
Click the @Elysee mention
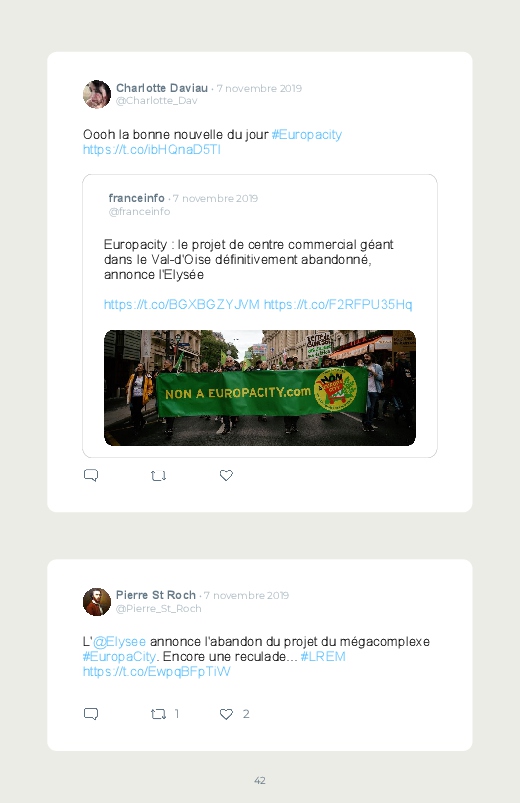coord(119,642)
